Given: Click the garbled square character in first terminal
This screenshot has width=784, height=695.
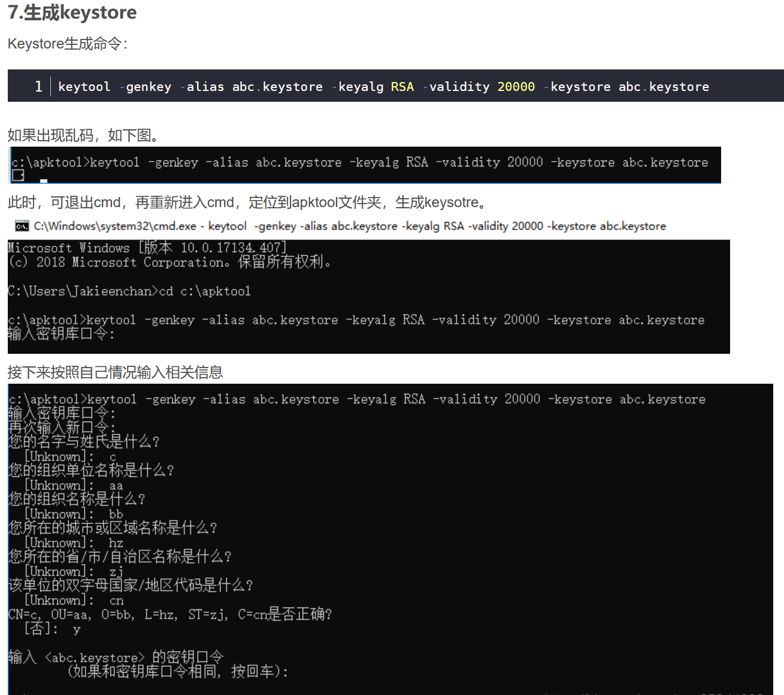Looking at the screenshot, I should [x=18, y=175].
